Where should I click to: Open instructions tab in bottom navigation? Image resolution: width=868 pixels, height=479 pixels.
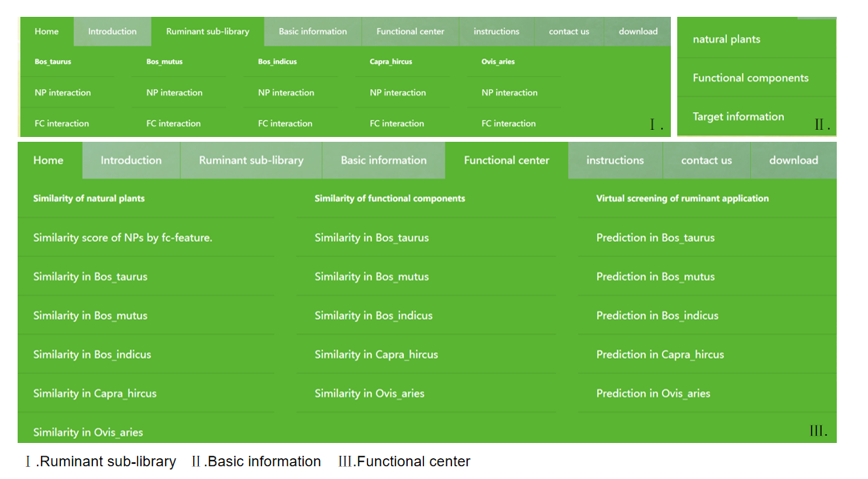(615, 160)
